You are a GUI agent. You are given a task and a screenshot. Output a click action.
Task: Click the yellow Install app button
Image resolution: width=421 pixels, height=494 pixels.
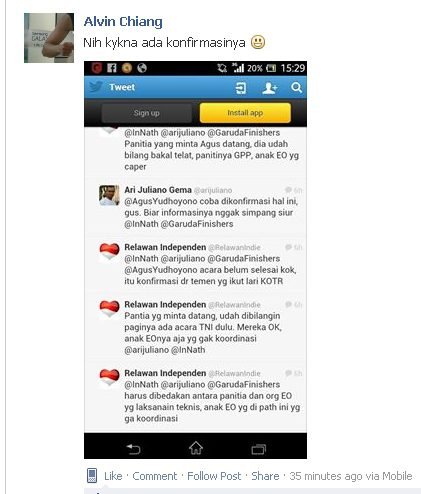pos(245,113)
